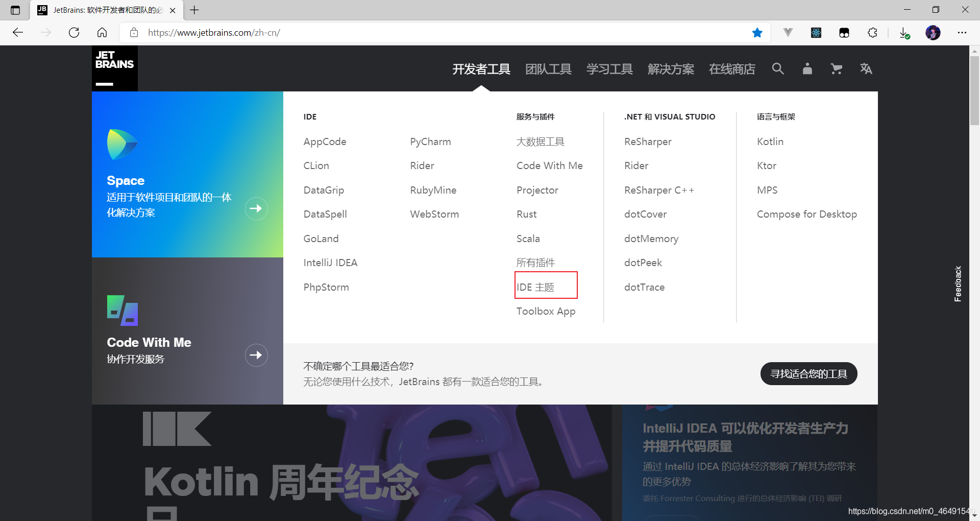Click the Space product logo icon

tap(122, 144)
